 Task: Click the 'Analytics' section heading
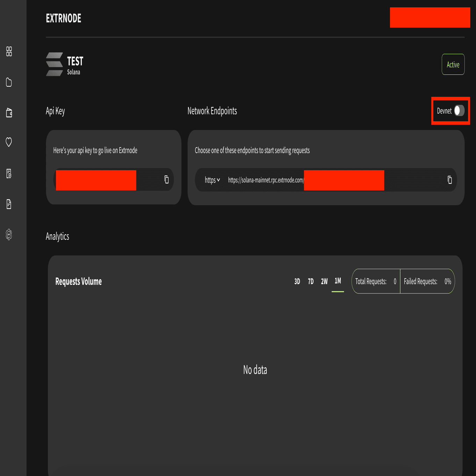point(57,237)
